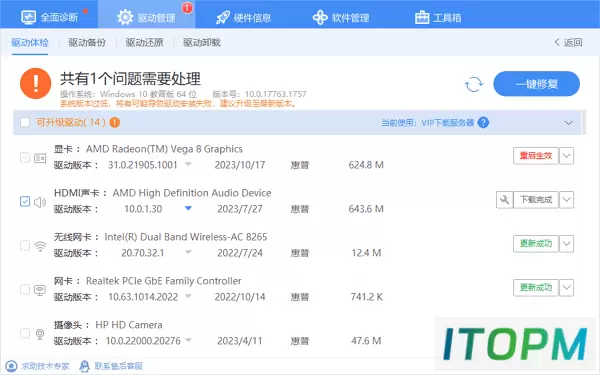Click the red notification badge on 驱动管理
Screen dimensions: 600x375
point(187,8)
